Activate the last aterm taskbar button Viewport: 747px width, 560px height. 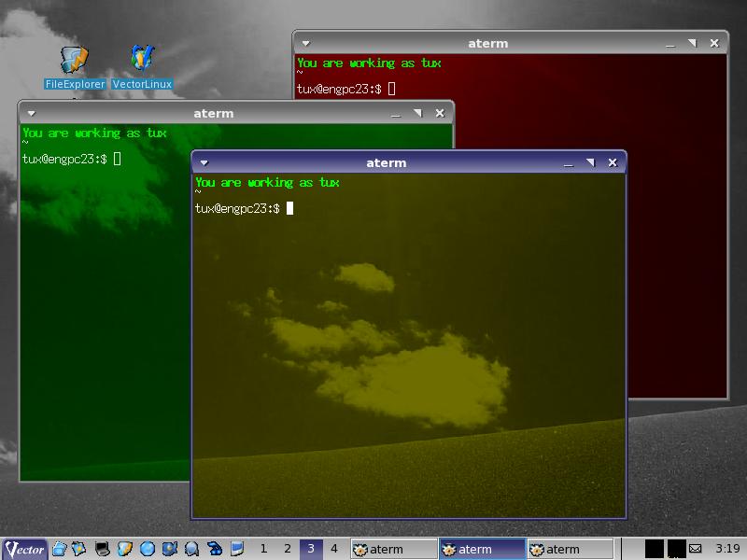570,549
